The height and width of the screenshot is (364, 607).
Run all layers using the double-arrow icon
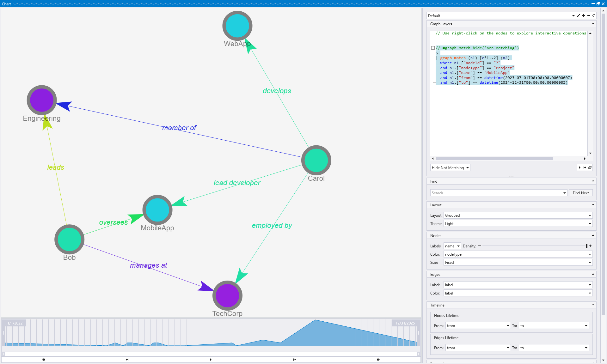[585, 167]
